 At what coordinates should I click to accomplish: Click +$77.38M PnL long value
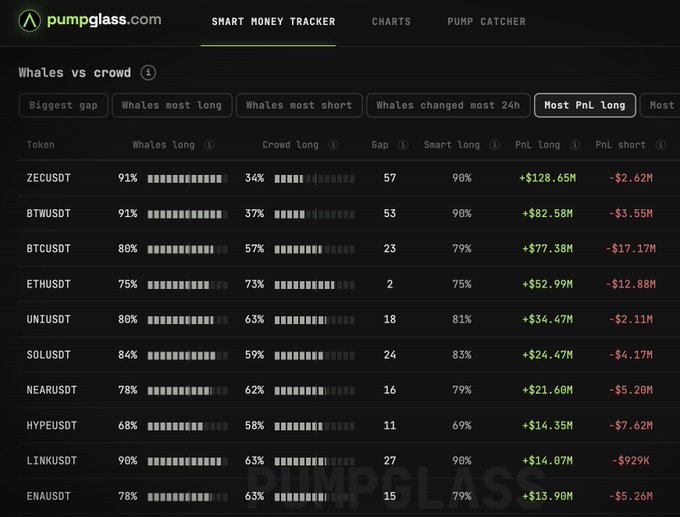[548, 249]
